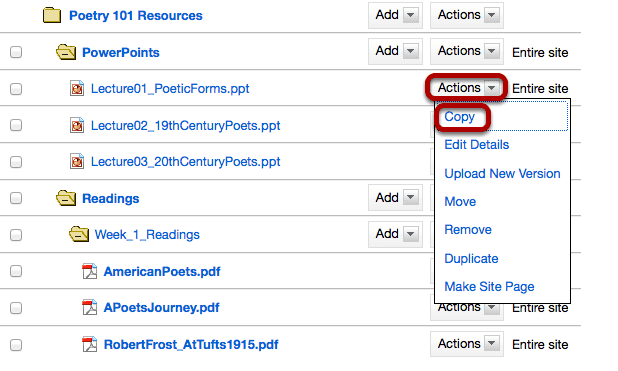Click the Lecture02_19thCenturyPoets.ppt file icon
618x371 pixels.
[x=77, y=125]
